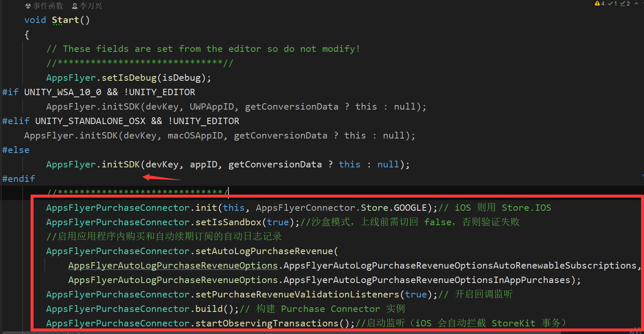Click the macOSAppID argument

pyautogui.click(x=195, y=136)
